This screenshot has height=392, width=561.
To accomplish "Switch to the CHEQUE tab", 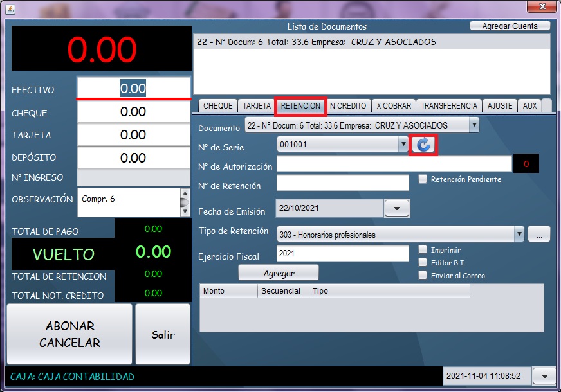I will pyautogui.click(x=217, y=106).
